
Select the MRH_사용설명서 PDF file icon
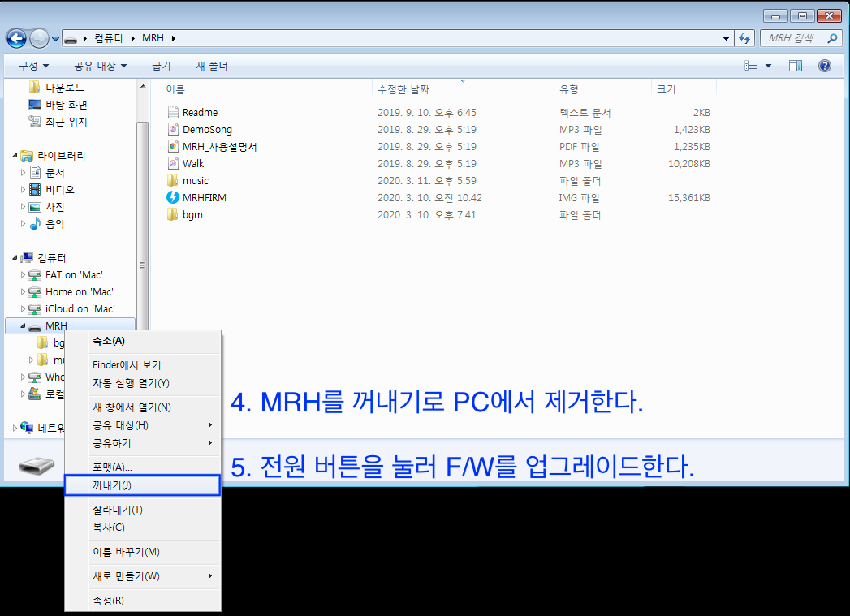[172, 147]
